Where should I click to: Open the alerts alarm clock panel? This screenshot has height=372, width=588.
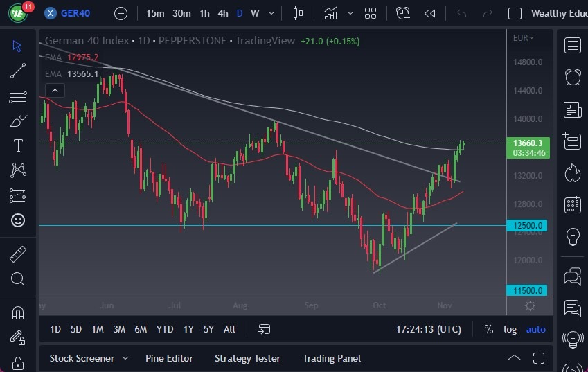572,77
